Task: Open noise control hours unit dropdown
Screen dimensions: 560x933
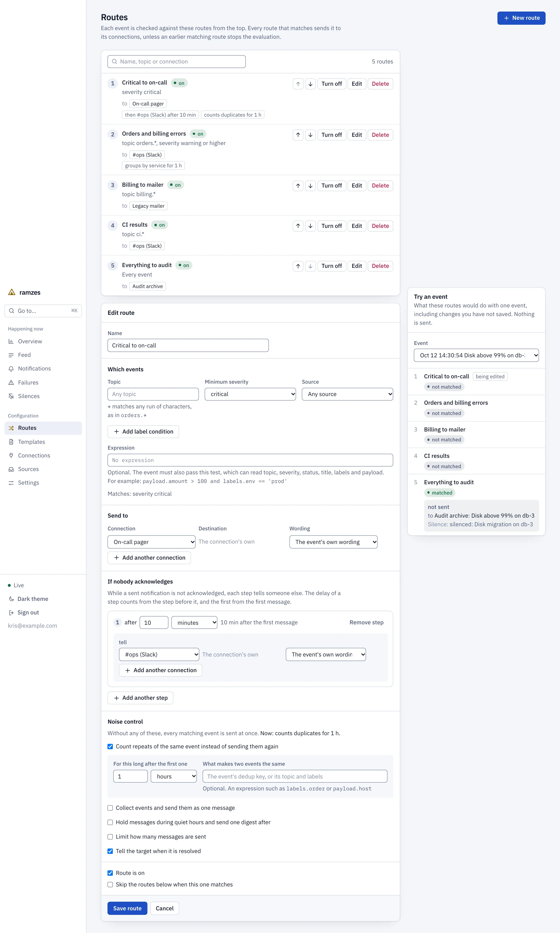Action: click(x=174, y=777)
